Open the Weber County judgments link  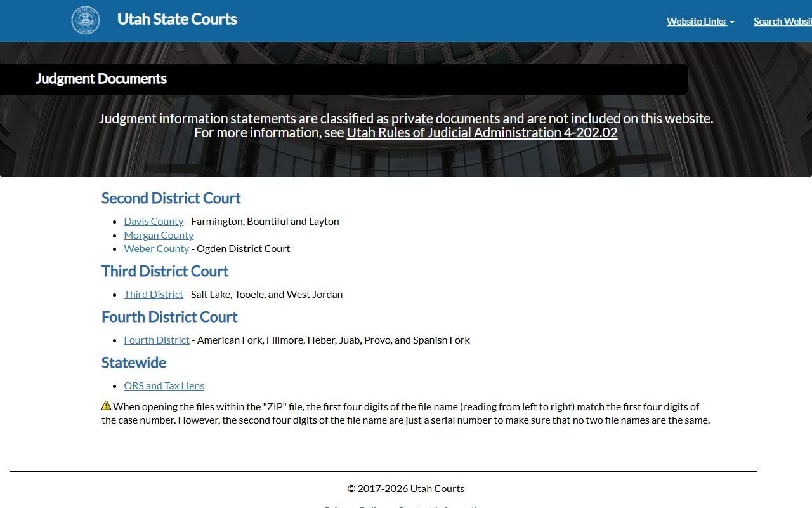click(x=157, y=248)
